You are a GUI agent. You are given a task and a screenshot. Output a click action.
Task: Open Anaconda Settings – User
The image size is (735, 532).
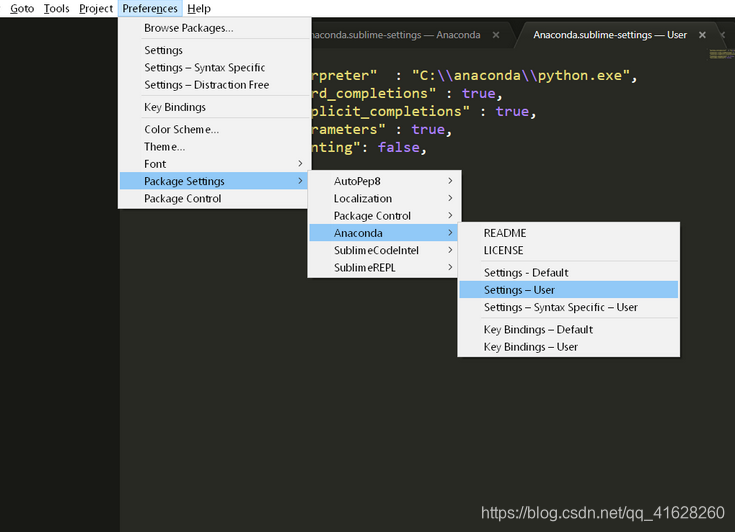pos(569,290)
